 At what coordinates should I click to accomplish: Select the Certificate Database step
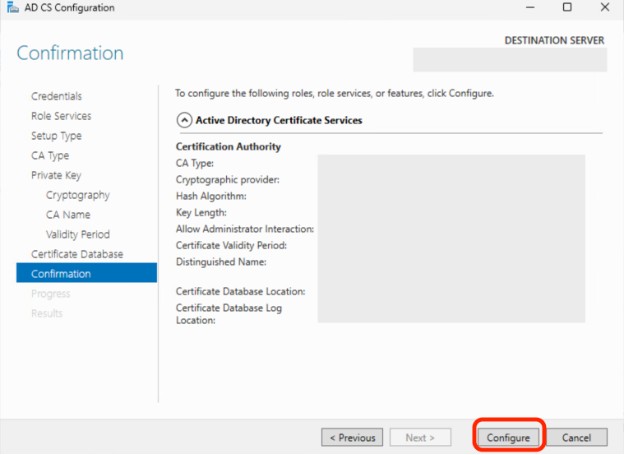77,254
